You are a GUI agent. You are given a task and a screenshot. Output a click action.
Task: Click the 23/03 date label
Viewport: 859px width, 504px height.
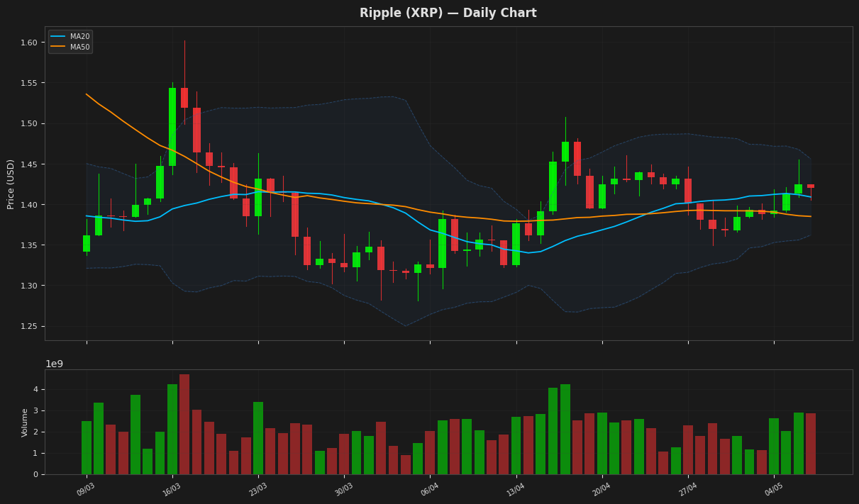point(257,489)
